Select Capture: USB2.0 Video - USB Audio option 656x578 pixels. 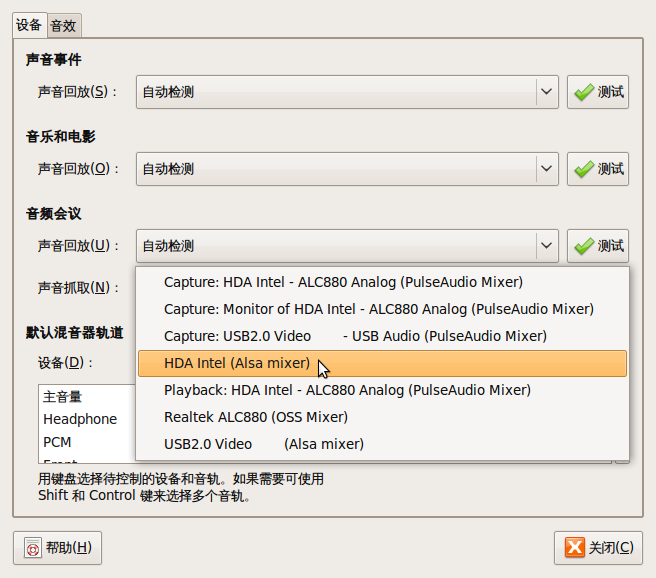382,336
